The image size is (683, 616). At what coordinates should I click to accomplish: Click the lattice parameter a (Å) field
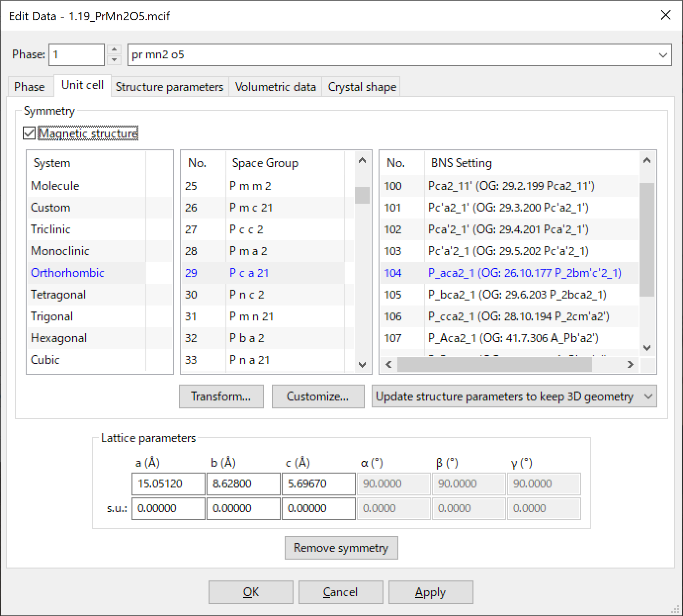click(x=168, y=484)
